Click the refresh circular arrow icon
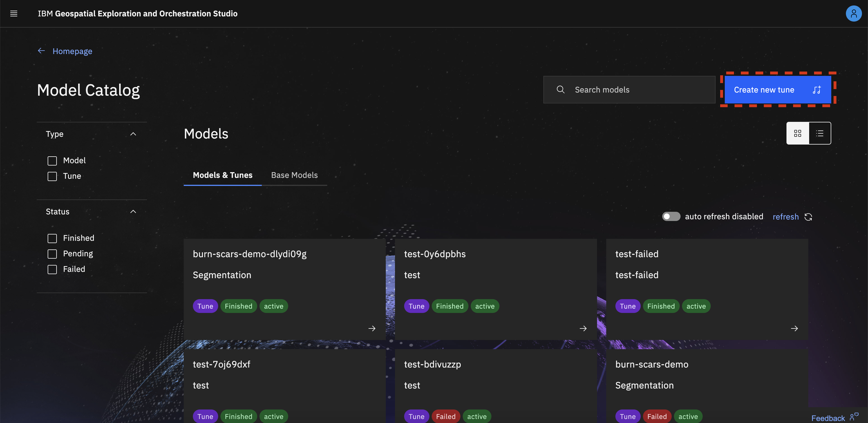The height and width of the screenshot is (423, 868). [x=808, y=217]
